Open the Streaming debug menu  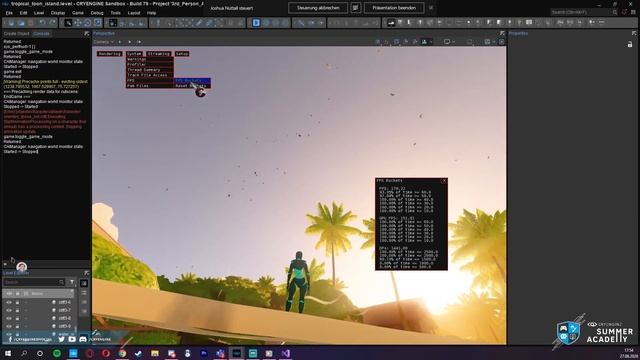pyautogui.click(x=158, y=54)
